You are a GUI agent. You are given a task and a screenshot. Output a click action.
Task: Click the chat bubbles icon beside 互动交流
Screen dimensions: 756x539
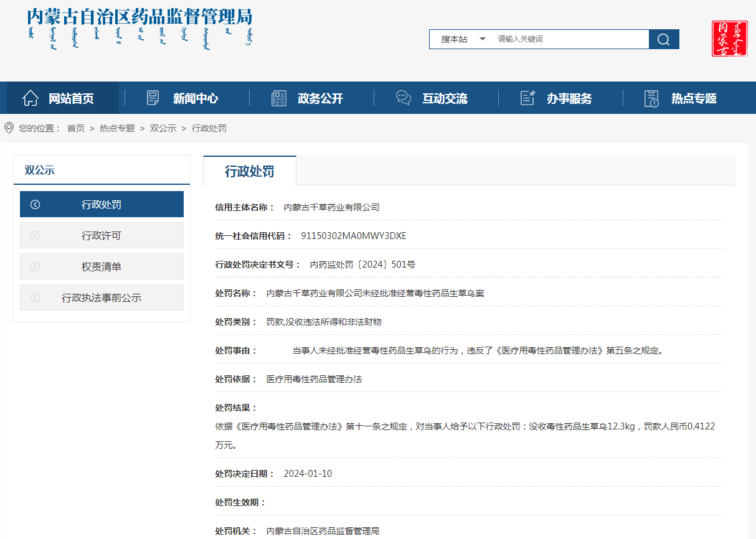(404, 98)
